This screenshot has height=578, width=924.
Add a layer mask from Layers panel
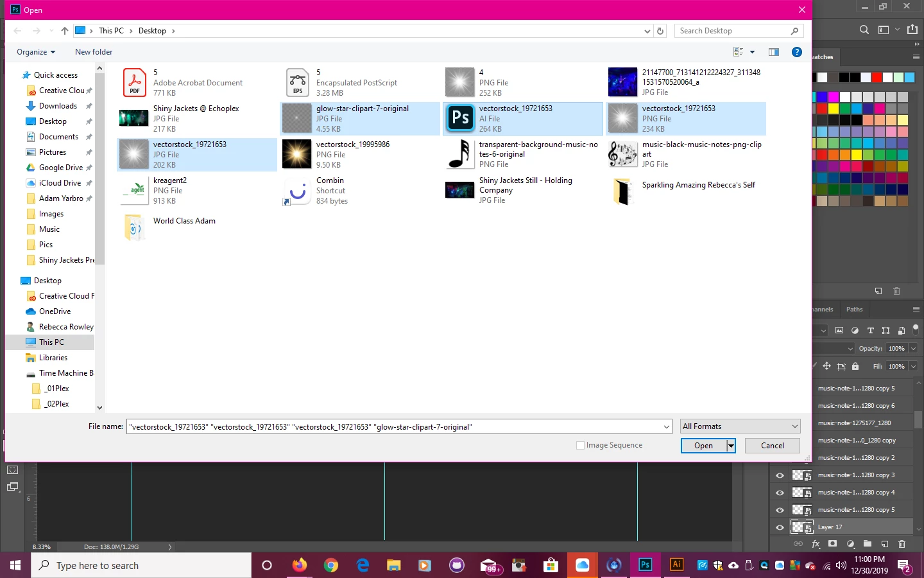coord(833,544)
